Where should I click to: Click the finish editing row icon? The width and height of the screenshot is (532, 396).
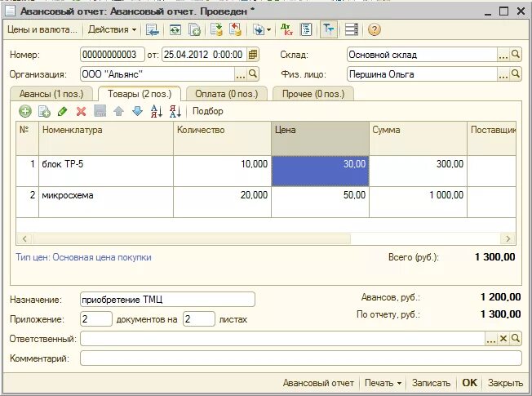tap(100, 111)
